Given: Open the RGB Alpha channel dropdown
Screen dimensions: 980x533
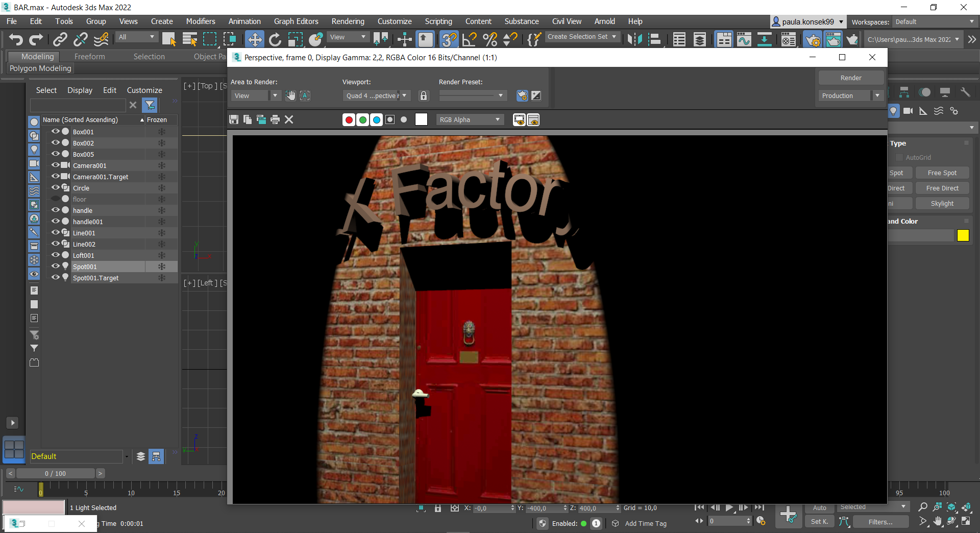Looking at the screenshot, I should [470, 119].
